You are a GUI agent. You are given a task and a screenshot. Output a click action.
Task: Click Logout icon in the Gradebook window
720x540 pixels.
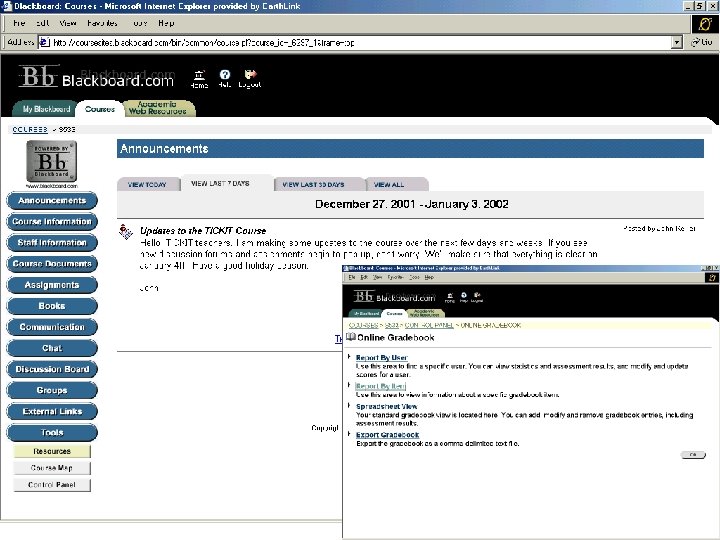click(x=477, y=298)
